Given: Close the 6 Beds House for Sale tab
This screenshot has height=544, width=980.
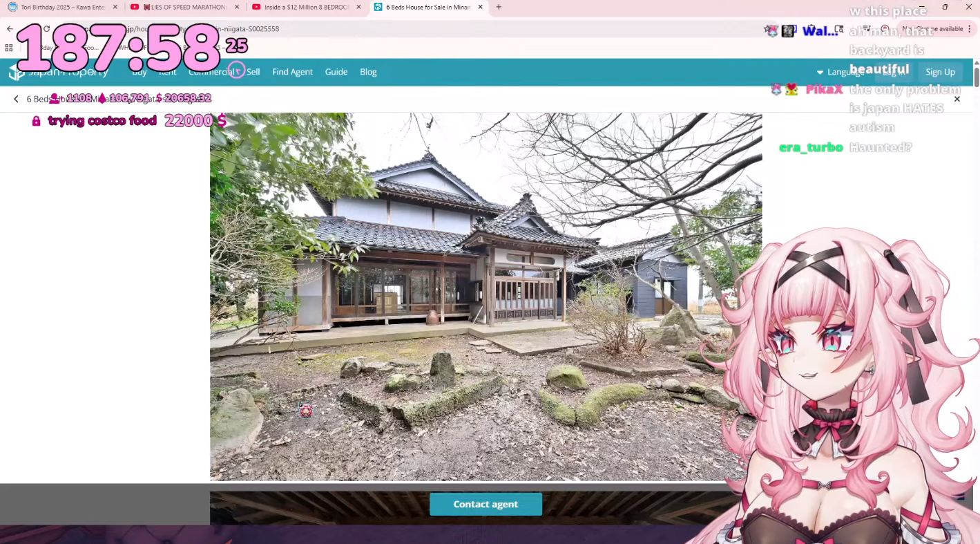Looking at the screenshot, I should 481,7.
